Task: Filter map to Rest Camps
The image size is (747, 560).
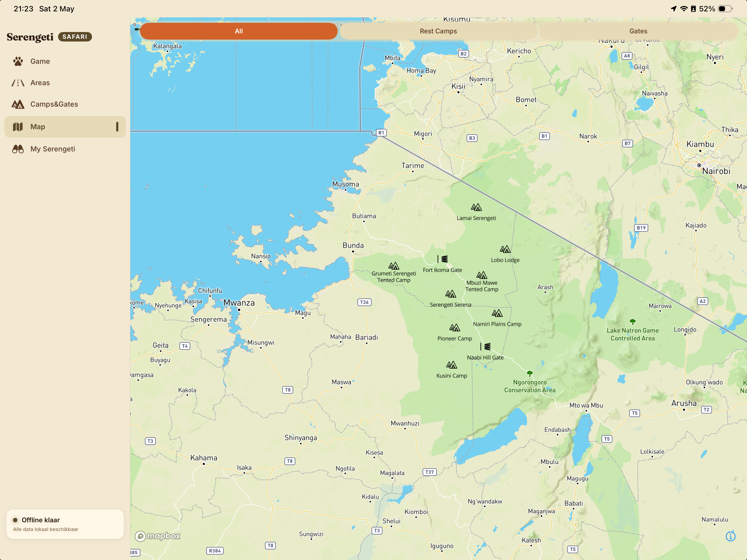Action: (x=438, y=31)
